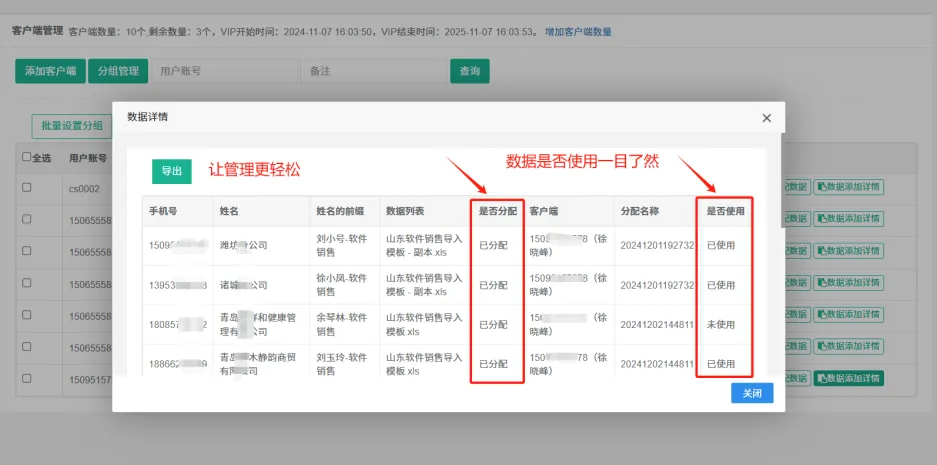Open the 增加客户端数量 link

[578, 32]
